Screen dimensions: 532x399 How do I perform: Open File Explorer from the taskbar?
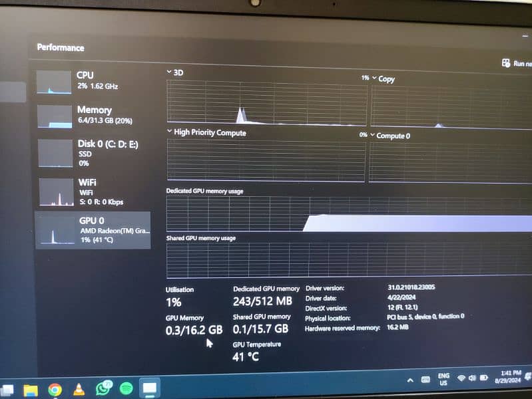pos(31,390)
